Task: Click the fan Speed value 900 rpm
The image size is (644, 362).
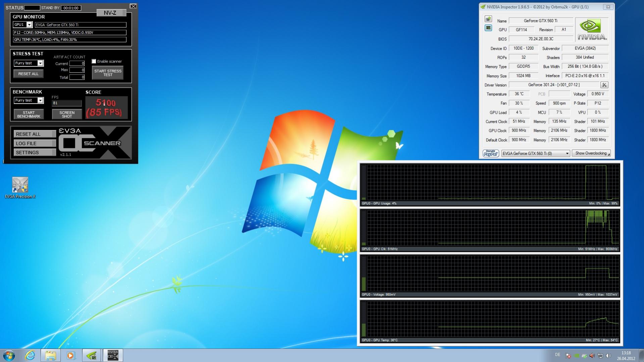Action: point(559,103)
